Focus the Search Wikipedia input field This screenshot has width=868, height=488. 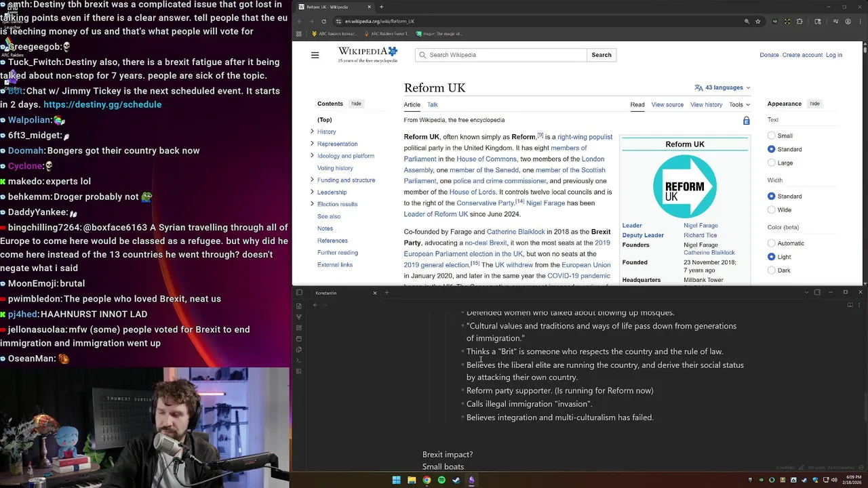[501, 55]
